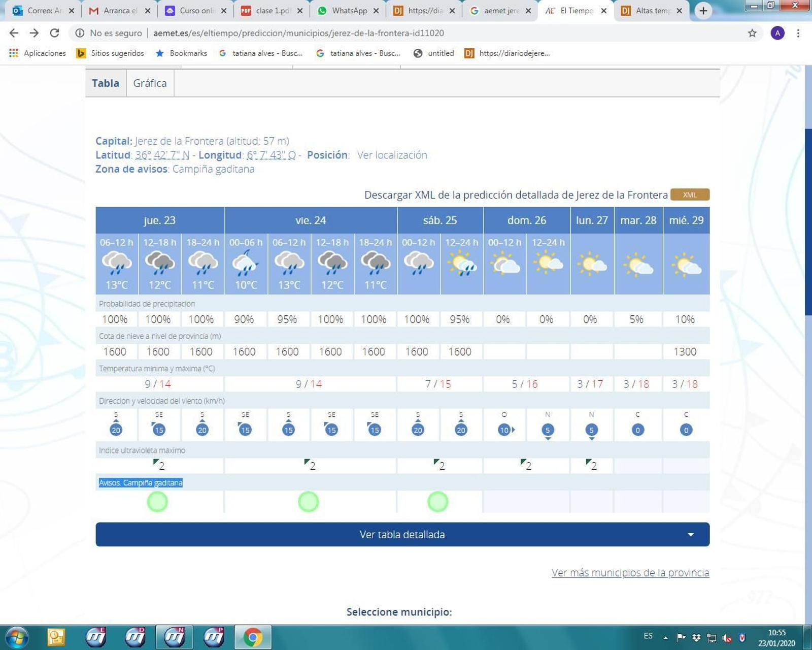Click the XML download badge
The image size is (812, 650).
click(689, 194)
